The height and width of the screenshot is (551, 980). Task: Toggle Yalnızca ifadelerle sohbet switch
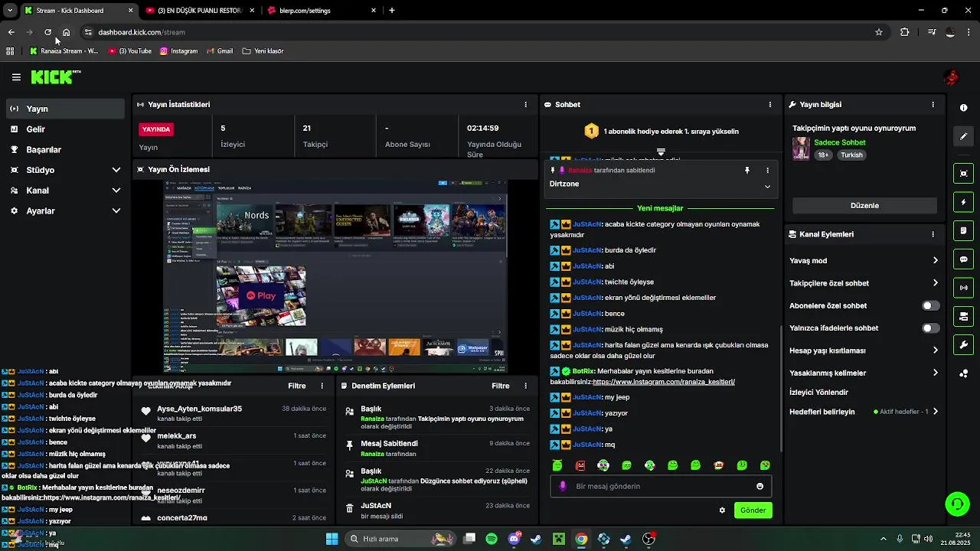pyautogui.click(x=930, y=328)
